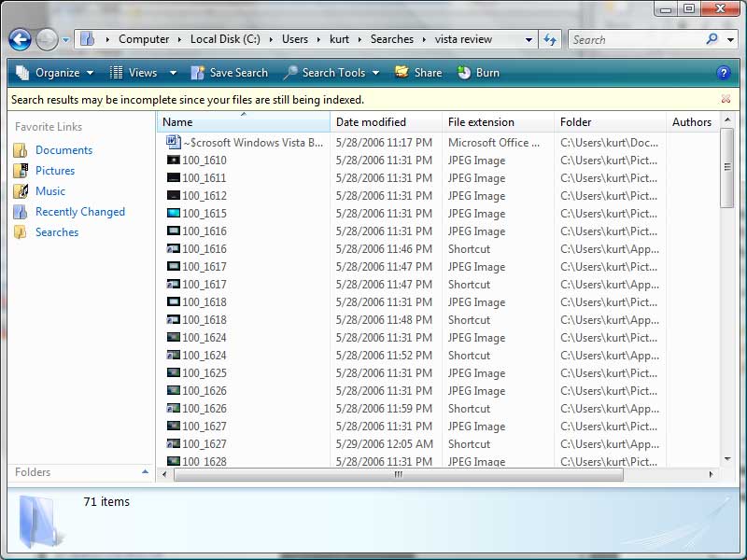Sort files by Date modified column

click(x=373, y=121)
